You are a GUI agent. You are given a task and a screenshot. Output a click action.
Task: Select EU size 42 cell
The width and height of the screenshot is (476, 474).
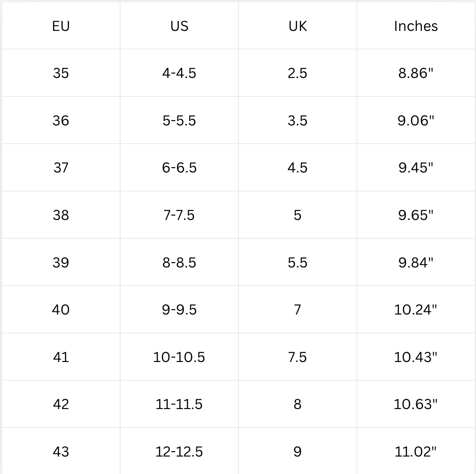tap(61, 404)
